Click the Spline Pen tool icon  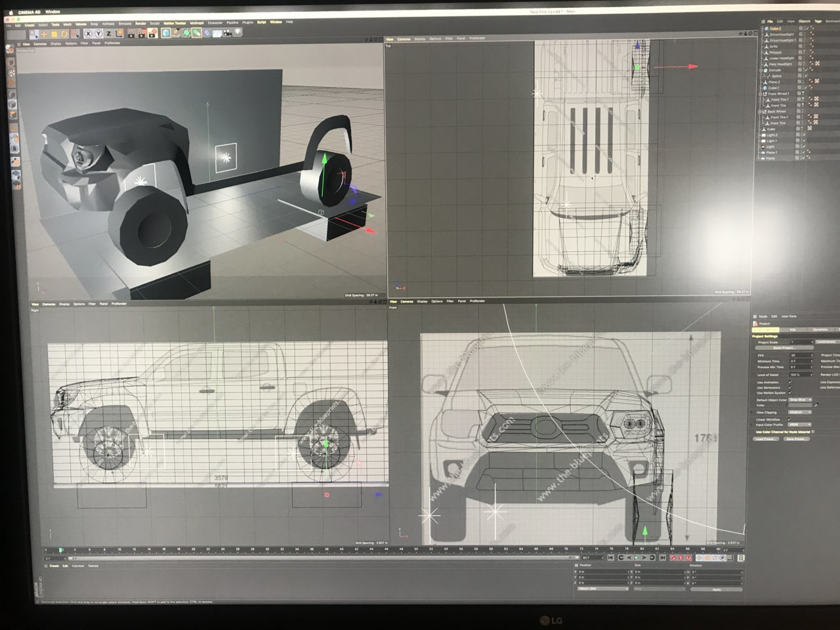click(177, 33)
